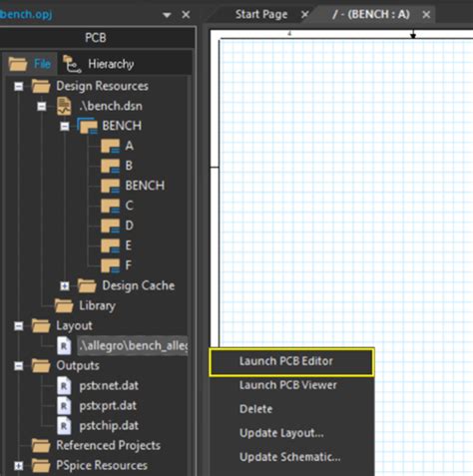Click the schematic page E icon

pos(110,245)
